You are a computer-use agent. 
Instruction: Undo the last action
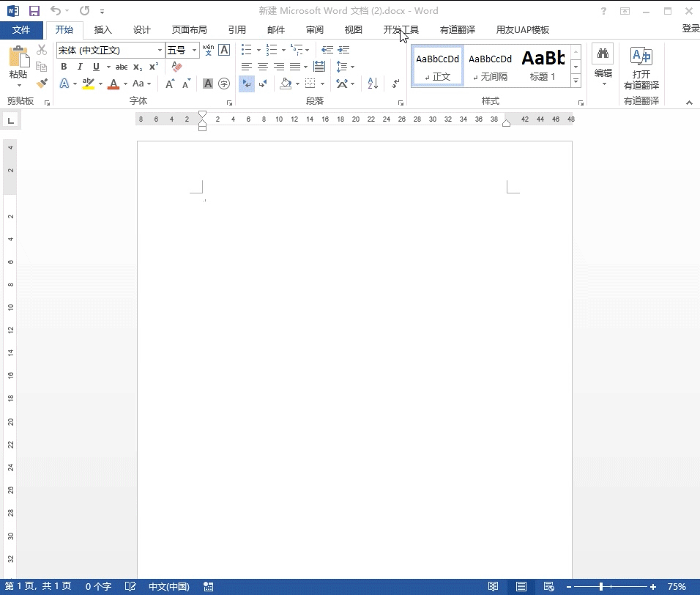click(x=56, y=10)
